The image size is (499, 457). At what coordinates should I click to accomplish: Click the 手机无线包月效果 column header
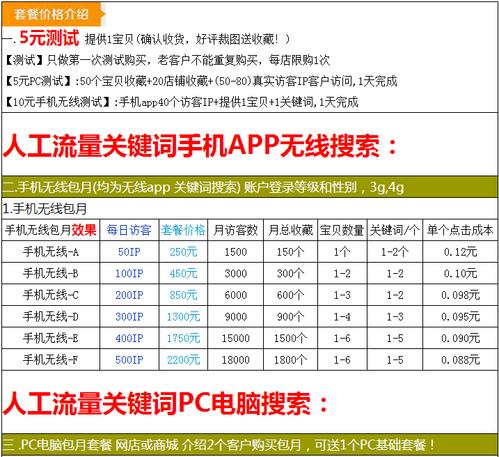pos(51,230)
